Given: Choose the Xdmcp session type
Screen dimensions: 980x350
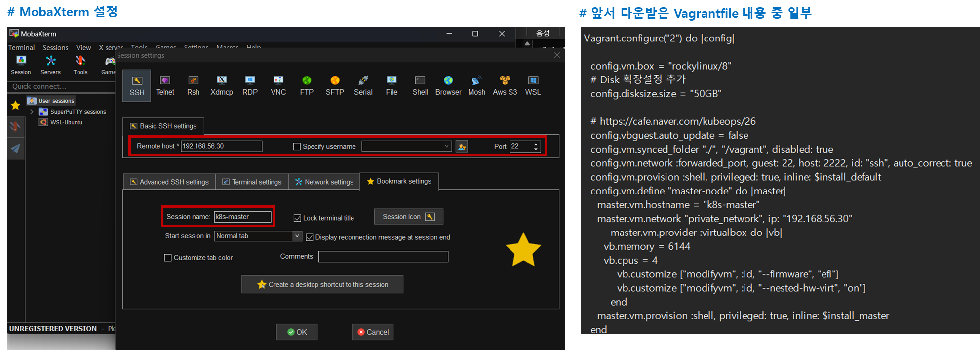Looking at the screenshot, I should click(x=222, y=86).
